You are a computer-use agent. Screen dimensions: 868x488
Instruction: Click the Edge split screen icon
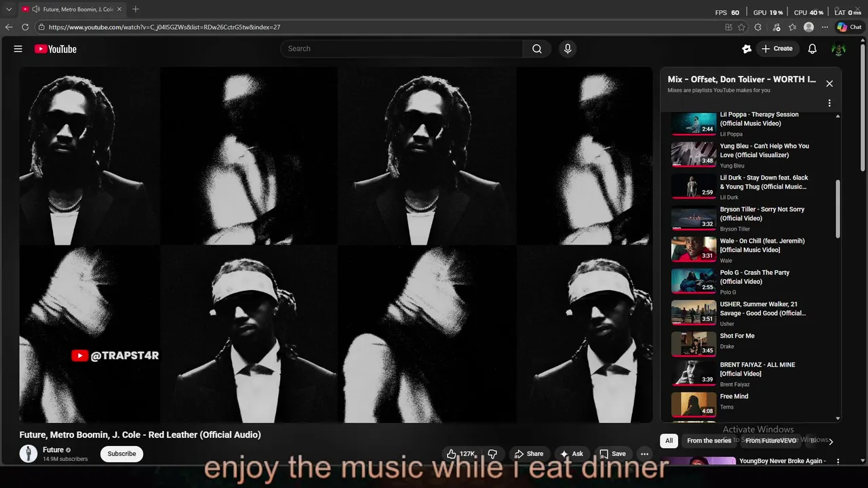tap(728, 27)
